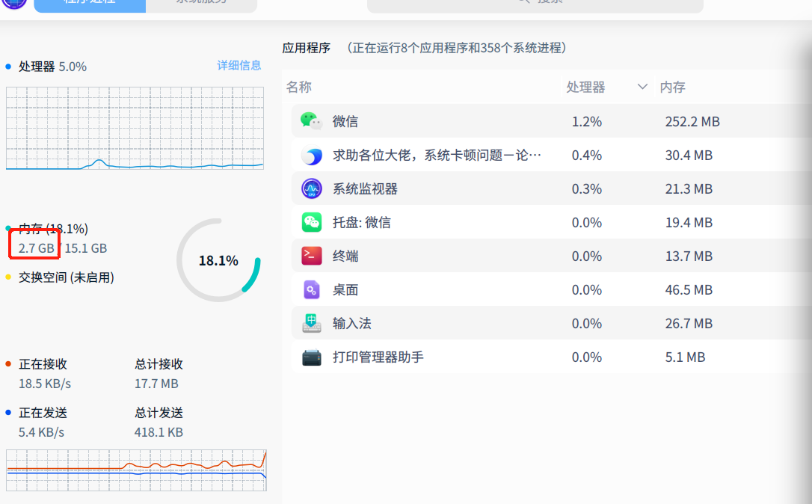The width and height of the screenshot is (812, 504).
Task: Click the Terminal (终端) icon
Action: point(311,256)
